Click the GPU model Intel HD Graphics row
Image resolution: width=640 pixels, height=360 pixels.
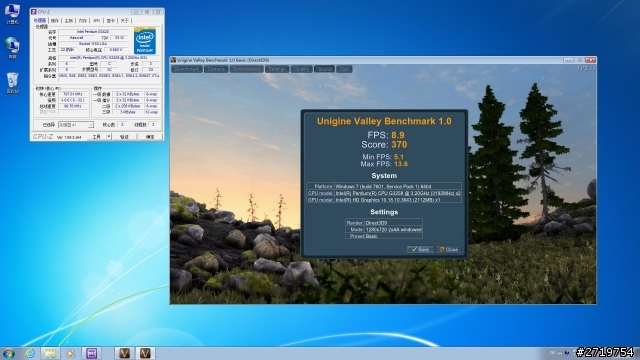(x=384, y=200)
